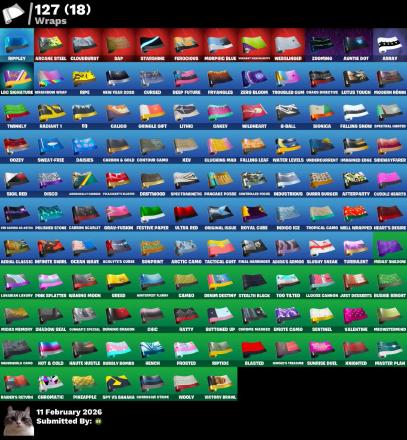
Task: Pick the Durrr Burger wrap
Action: click(322, 181)
